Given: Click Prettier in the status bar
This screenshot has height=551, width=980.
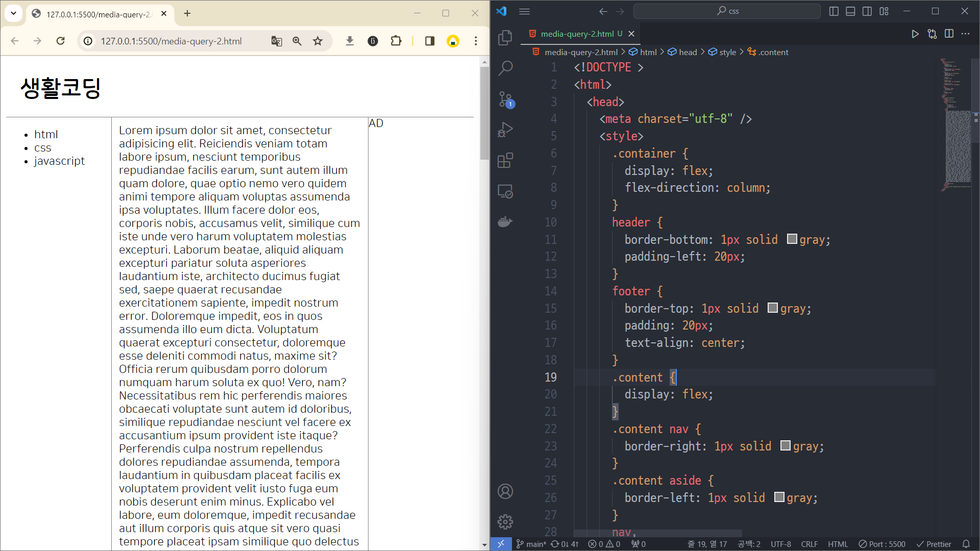Looking at the screenshot, I should click(934, 544).
